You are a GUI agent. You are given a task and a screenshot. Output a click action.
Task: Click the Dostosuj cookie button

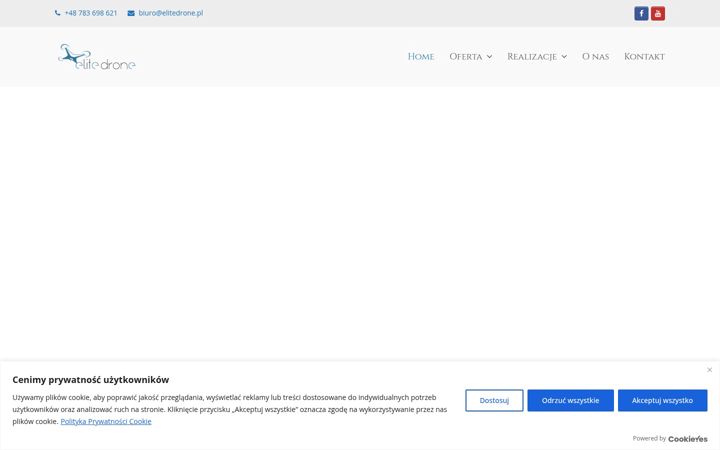[494, 400]
